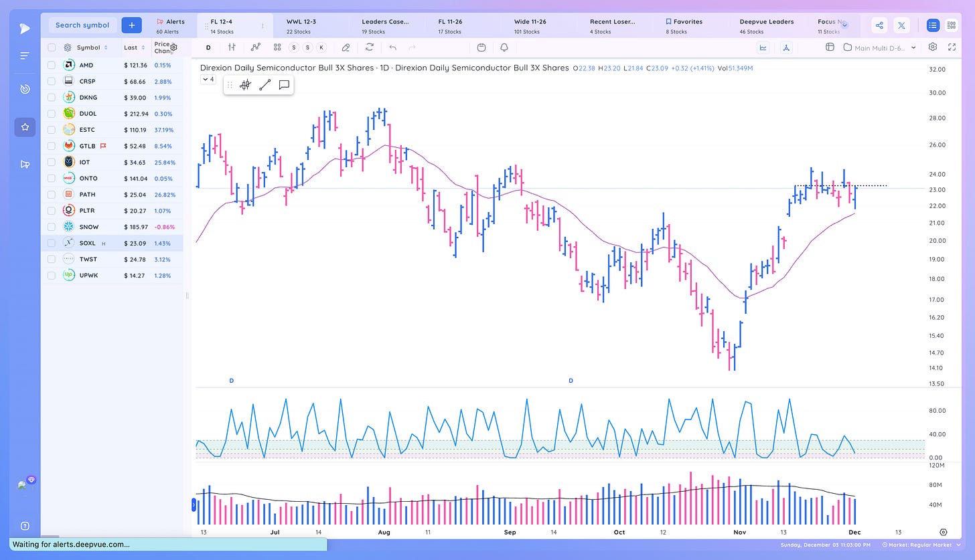Open the gear over Price Change column
Viewport: 975px width, 560px height.
(174, 48)
